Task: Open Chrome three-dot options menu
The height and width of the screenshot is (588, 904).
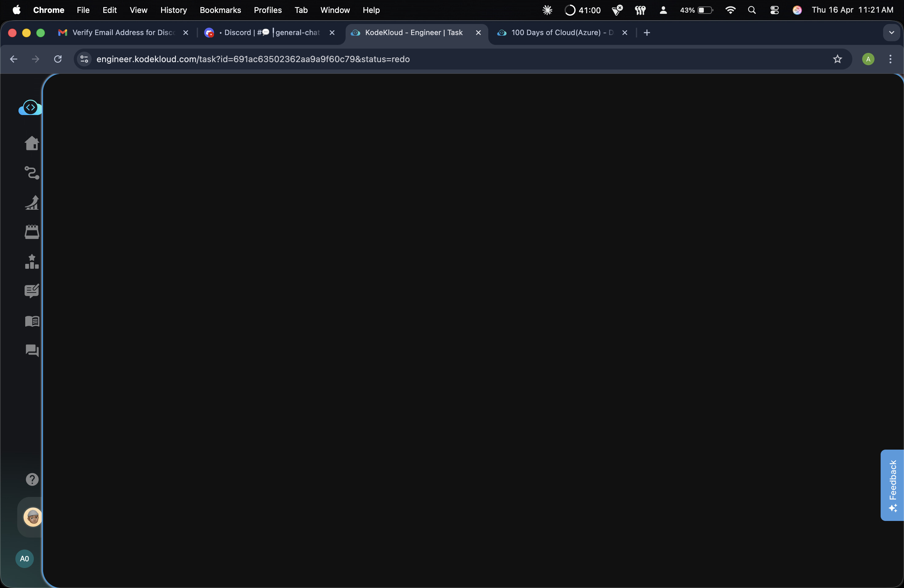Action: pyautogui.click(x=890, y=59)
